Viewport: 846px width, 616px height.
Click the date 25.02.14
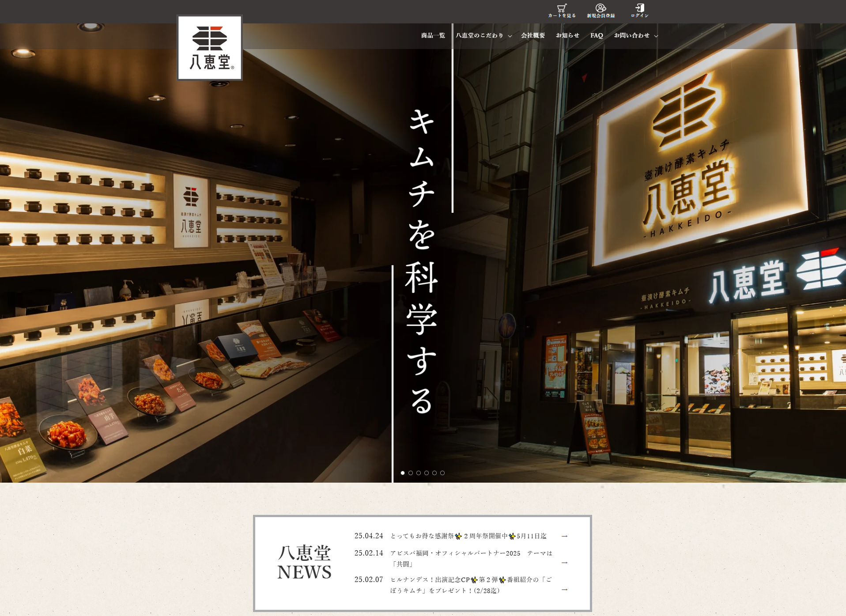tap(369, 553)
